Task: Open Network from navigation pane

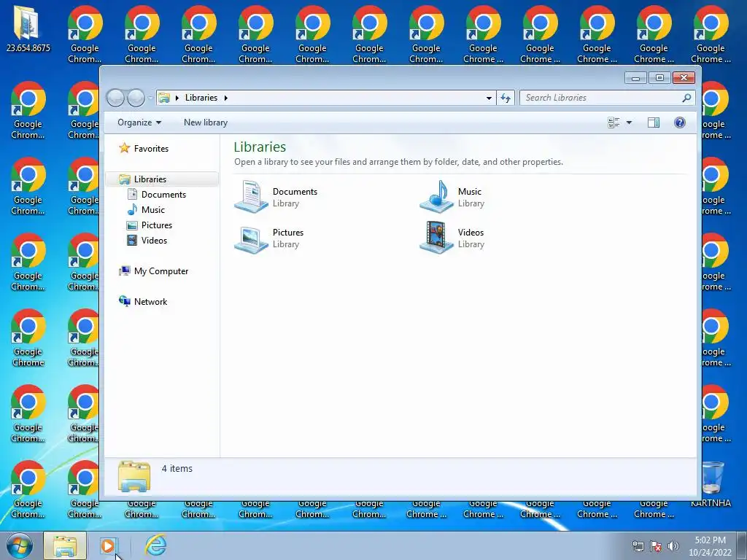Action: (x=143, y=301)
